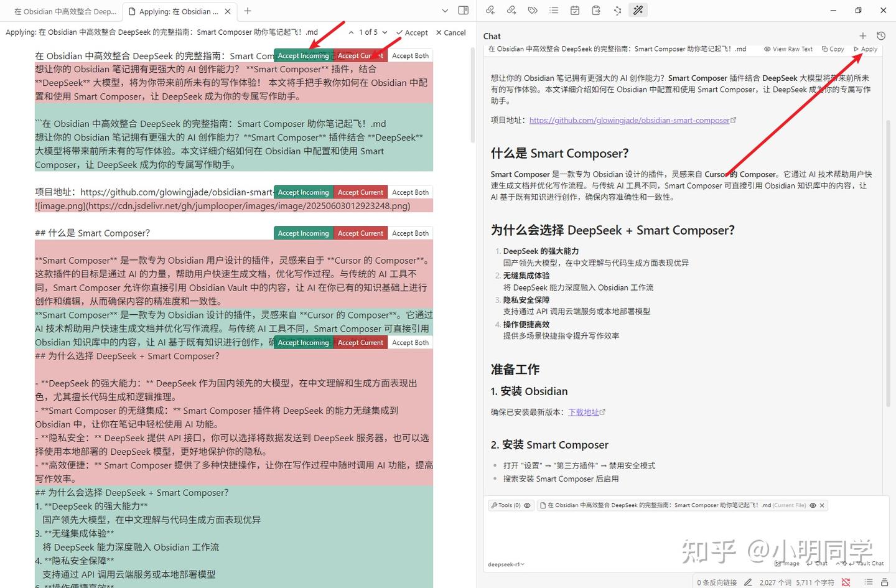The width and height of the screenshot is (896, 588).
Task: Open the tab list chevron dropdown
Action: point(444,11)
